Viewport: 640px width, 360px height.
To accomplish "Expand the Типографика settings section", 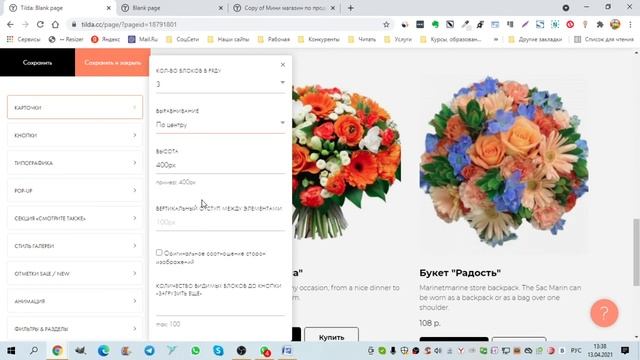I will click(75, 163).
